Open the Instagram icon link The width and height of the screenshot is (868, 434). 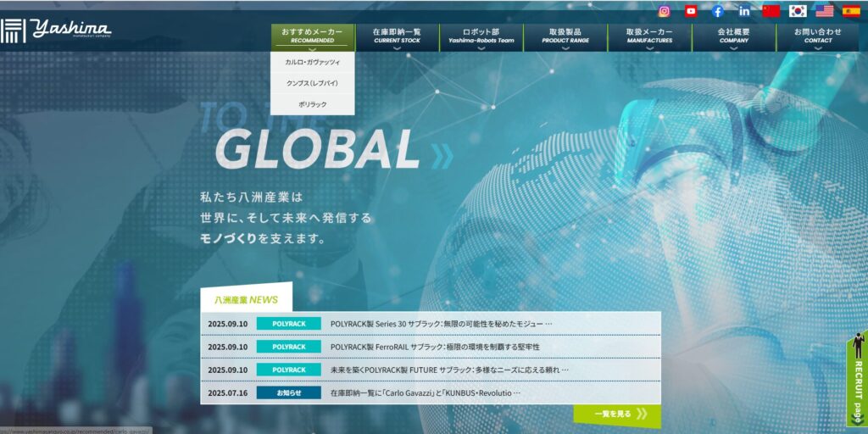(x=665, y=11)
